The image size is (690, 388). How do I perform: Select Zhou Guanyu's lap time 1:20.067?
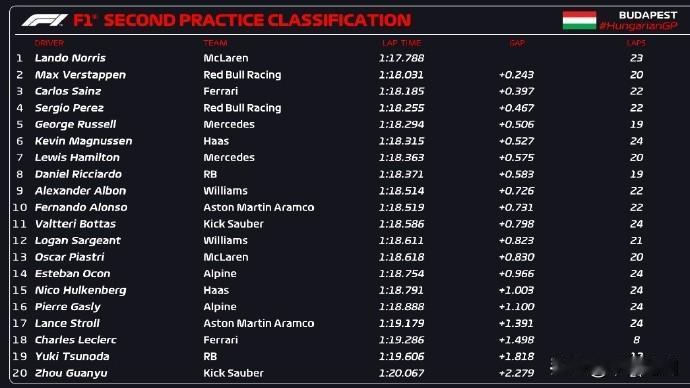click(401, 373)
